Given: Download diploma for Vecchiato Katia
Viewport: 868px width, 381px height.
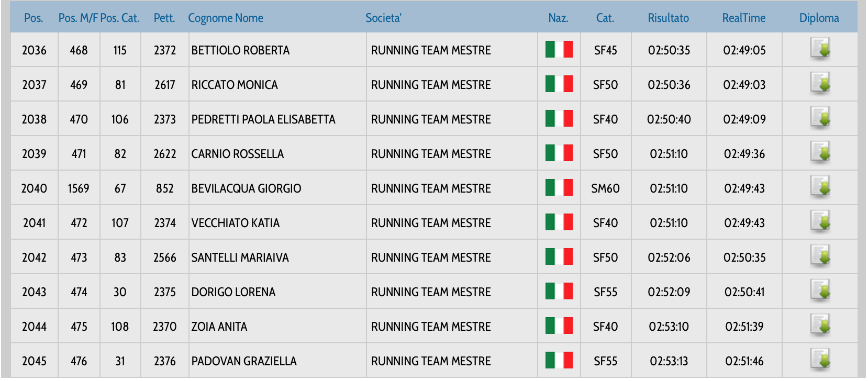Looking at the screenshot, I should [x=820, y=222].
